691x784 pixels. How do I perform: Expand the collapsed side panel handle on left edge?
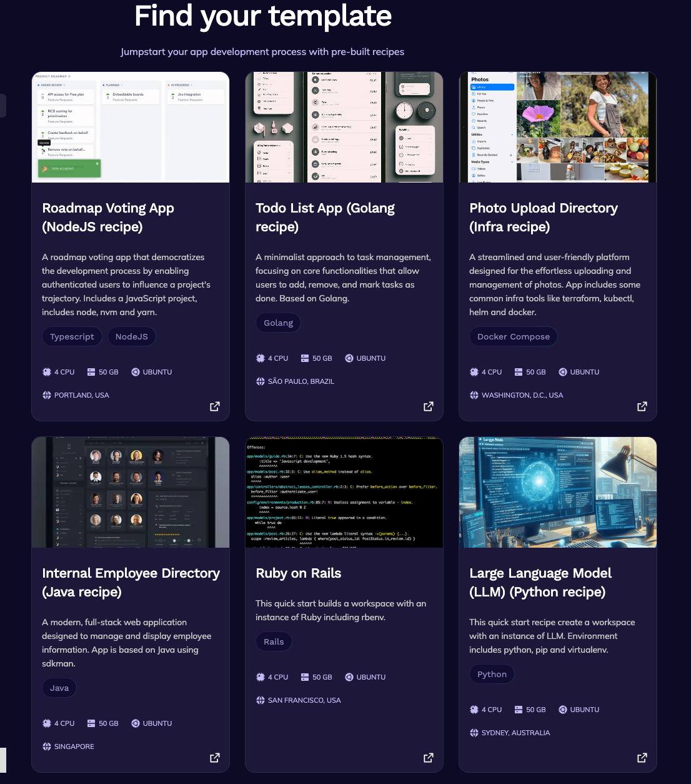3,106
